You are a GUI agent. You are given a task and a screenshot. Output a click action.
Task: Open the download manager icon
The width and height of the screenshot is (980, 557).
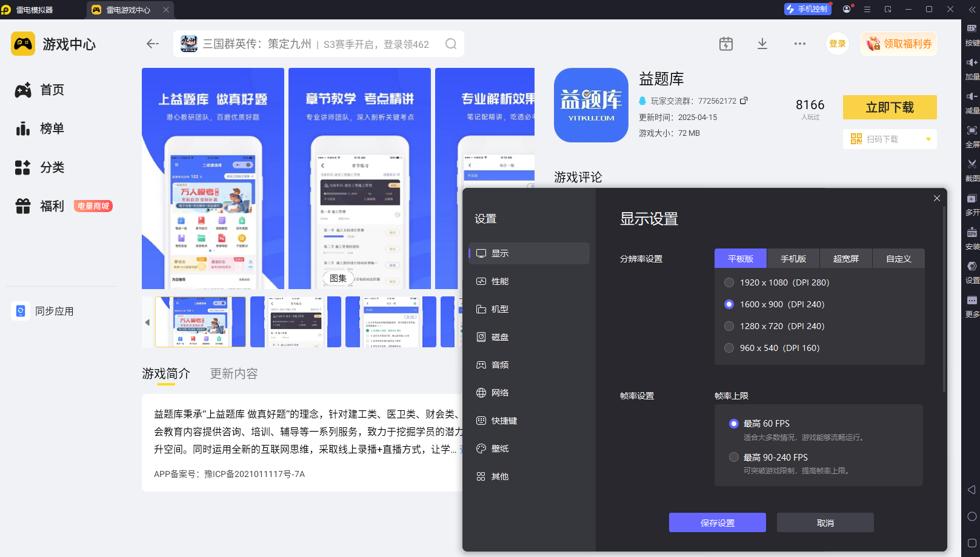pos(762,44)
